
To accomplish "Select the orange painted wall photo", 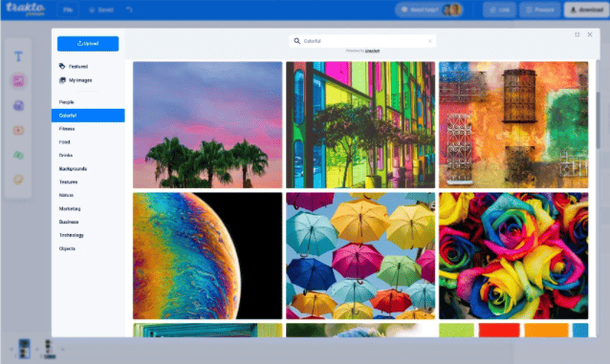I will [x=513, y=125].
